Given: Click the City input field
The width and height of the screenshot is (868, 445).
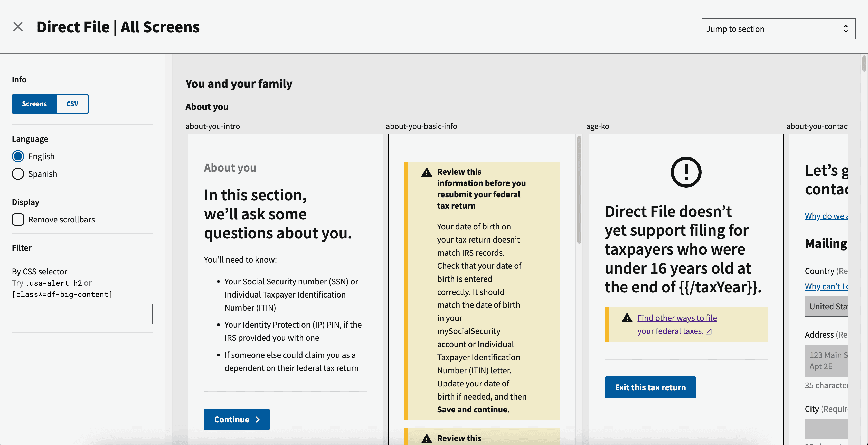Looking at the screenshot, I should click(826, 429).
